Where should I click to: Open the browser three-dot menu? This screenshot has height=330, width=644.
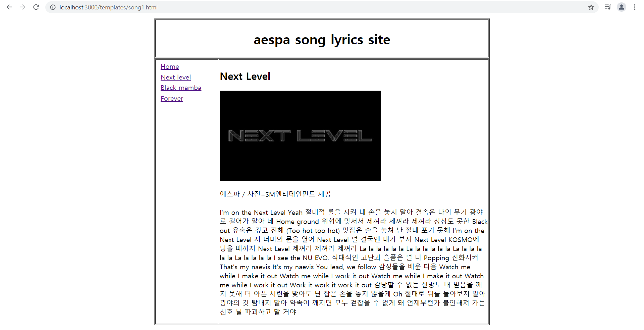click(x=635, y=7)
